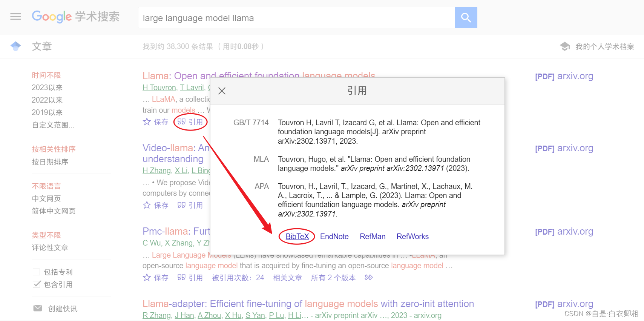Export citation to RefWorks

point(412,237)
